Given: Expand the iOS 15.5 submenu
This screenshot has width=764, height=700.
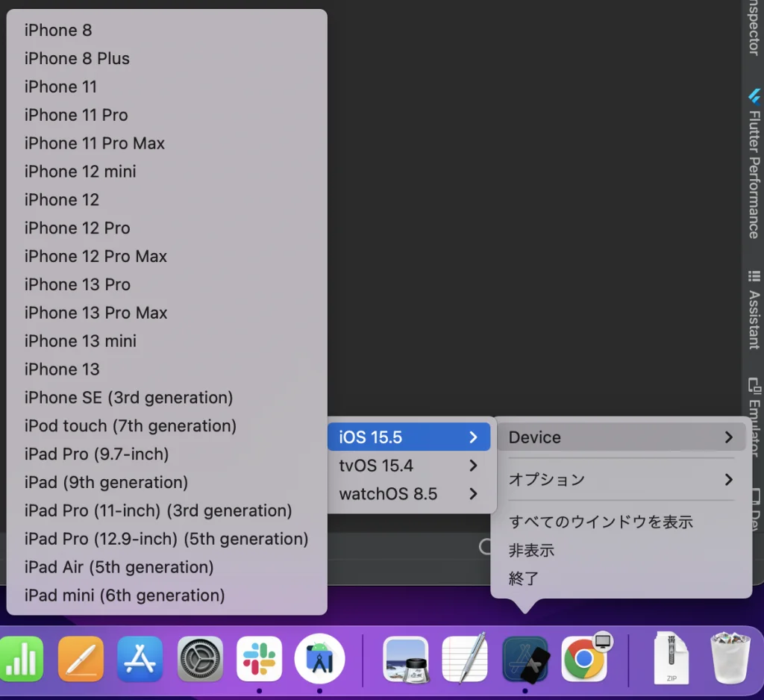Looking at the screenshot, I should 409,437.
